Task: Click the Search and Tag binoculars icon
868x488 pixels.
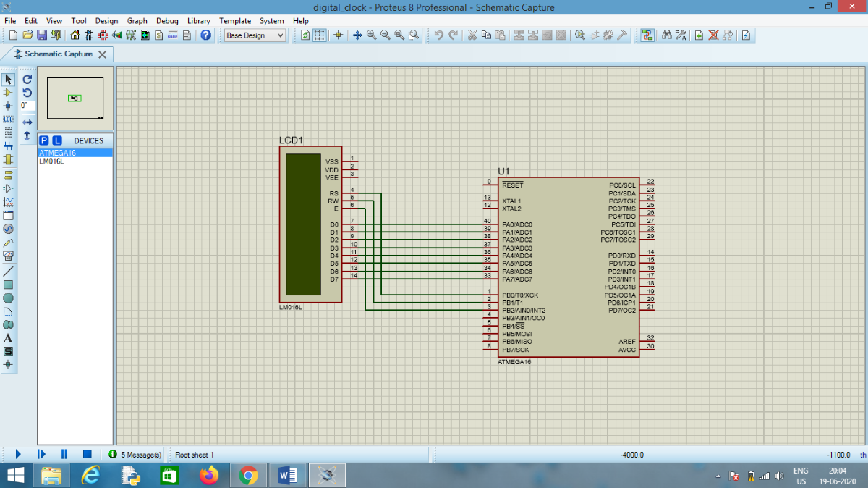Action: pyautogui.click(x=666, y=35)
